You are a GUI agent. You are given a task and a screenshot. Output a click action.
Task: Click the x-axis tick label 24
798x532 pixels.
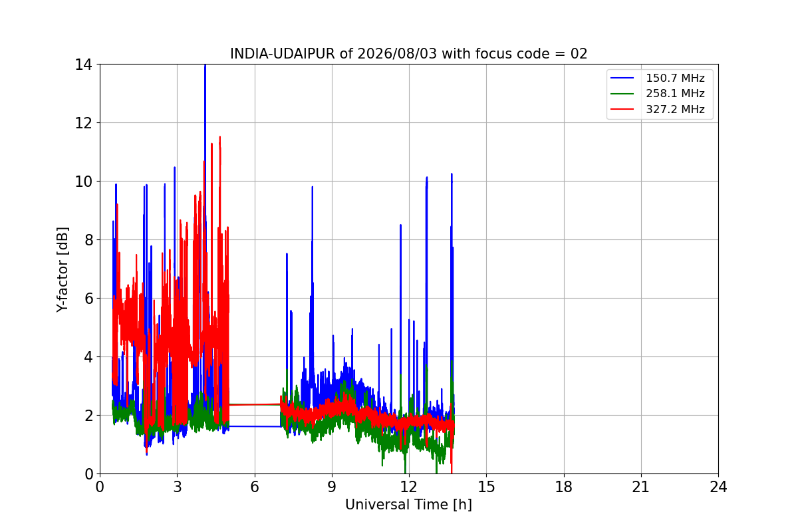click(x=718, y=487)
